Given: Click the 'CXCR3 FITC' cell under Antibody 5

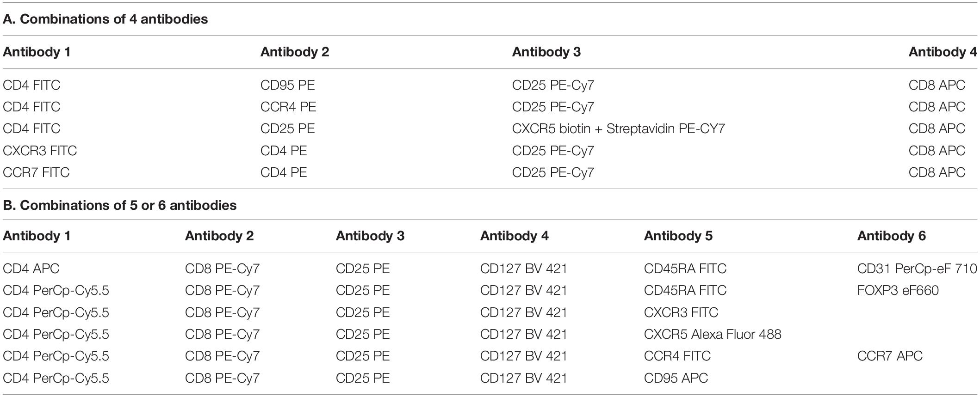Looking at the screenshot, I should 681,312.
